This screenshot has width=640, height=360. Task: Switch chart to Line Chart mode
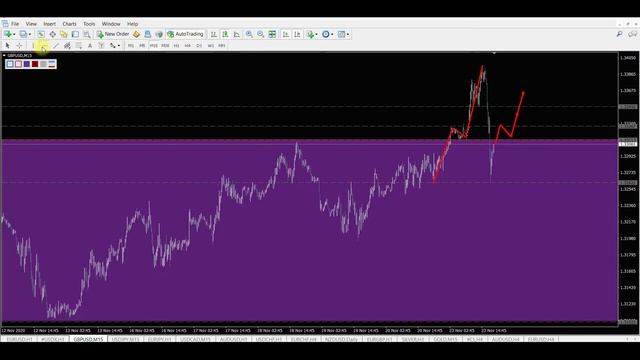[237, 34]
